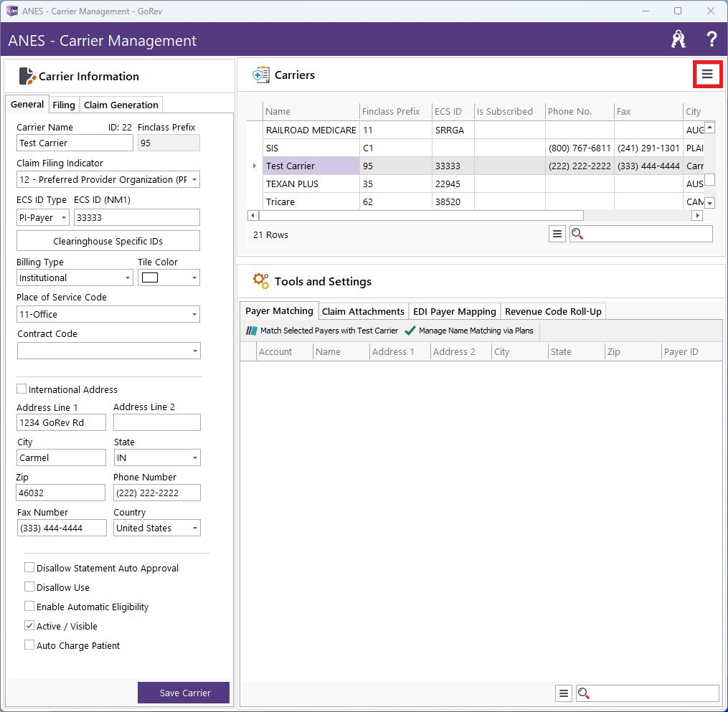The height and width of the screenshot is (712, 728).
Task: Click the ECS ID (NM1) input field
Action: (x=136, y=218)
